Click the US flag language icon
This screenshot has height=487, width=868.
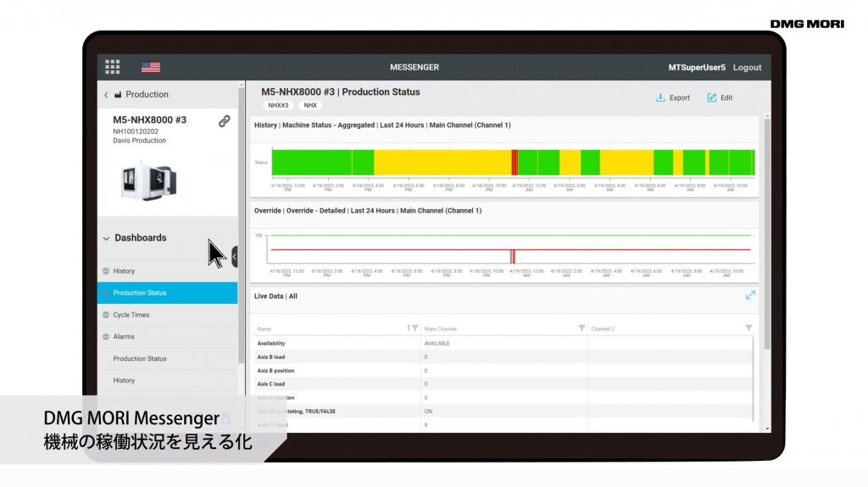click(151, 67)
